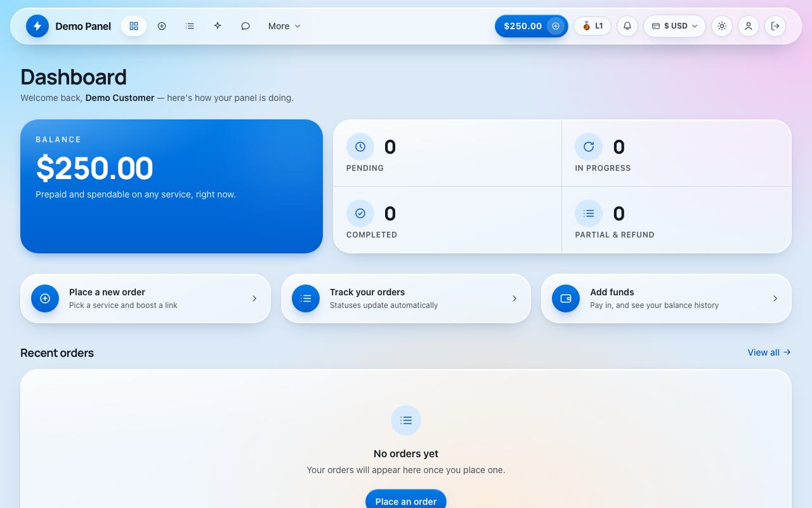Open the chat bubble icon in navbar
Image resolution: width=812 pixels, height=508 pixels.
pos(246,26)
